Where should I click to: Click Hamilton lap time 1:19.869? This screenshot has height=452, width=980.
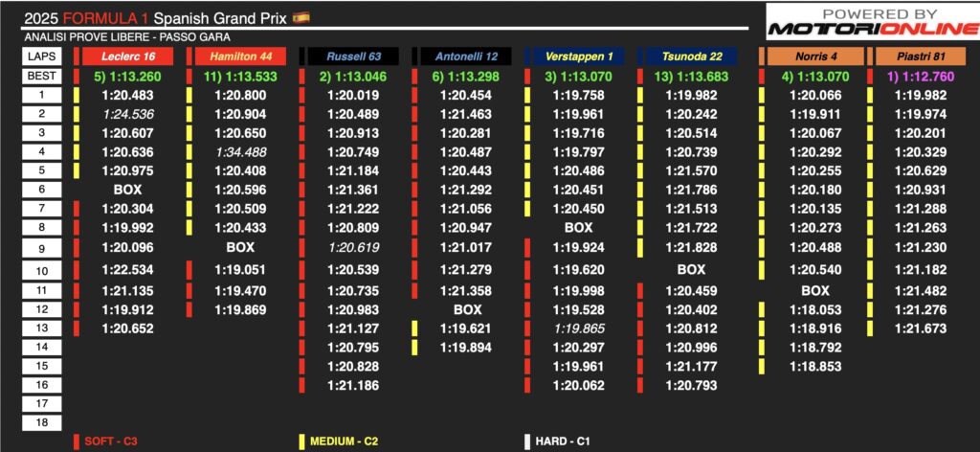coord(240,309)
